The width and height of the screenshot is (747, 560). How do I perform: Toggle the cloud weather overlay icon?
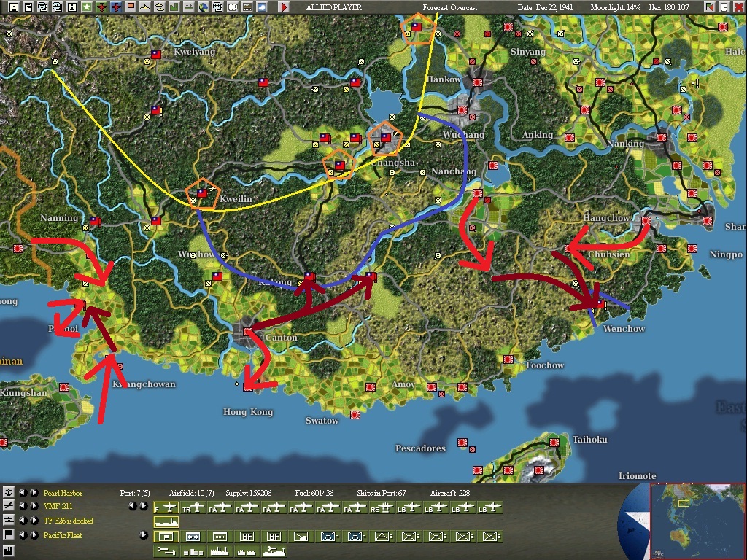262,7
